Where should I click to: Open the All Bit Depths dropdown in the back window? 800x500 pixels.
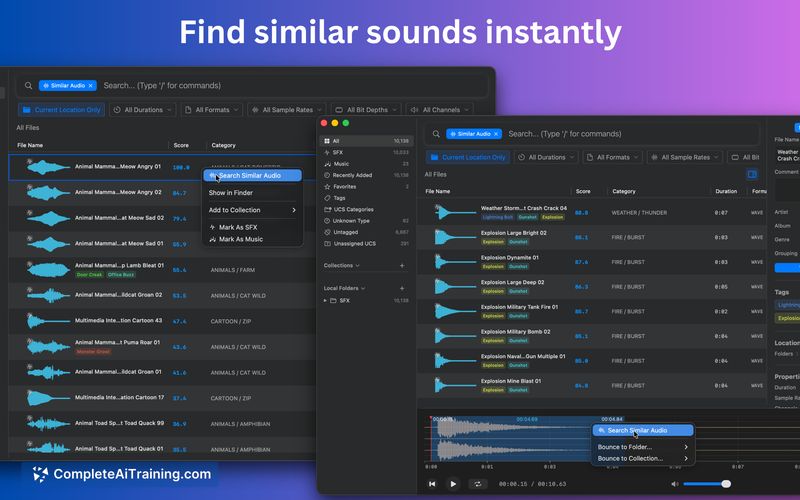366,110
